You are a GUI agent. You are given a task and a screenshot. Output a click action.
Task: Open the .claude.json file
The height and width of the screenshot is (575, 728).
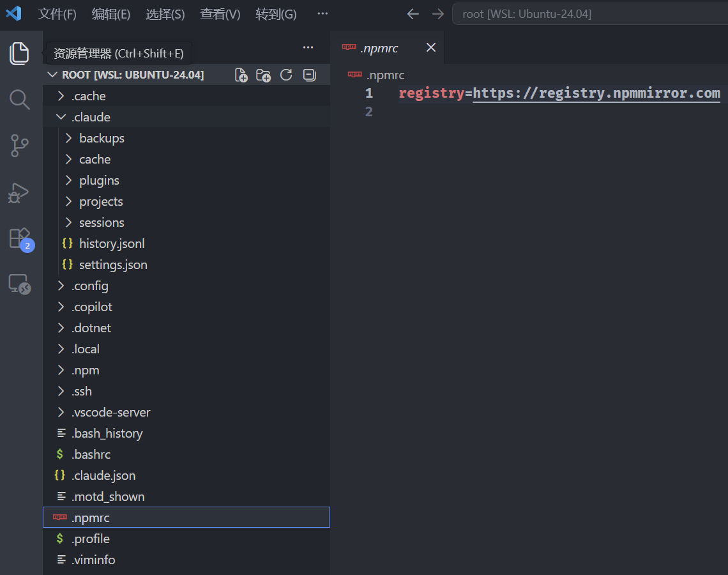[186, 475]
